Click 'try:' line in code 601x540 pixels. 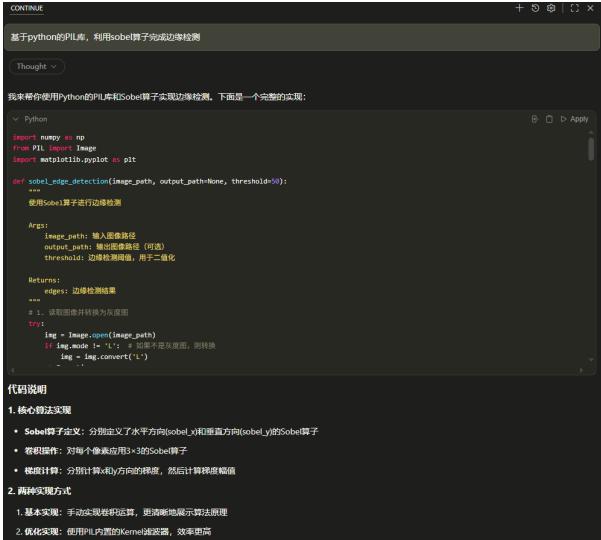(x=36, y=324)
